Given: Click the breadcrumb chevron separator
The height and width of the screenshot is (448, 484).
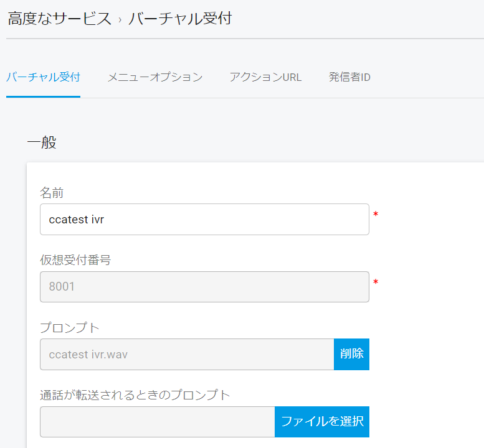Looking at the screenshot, I should click(120, 20).
